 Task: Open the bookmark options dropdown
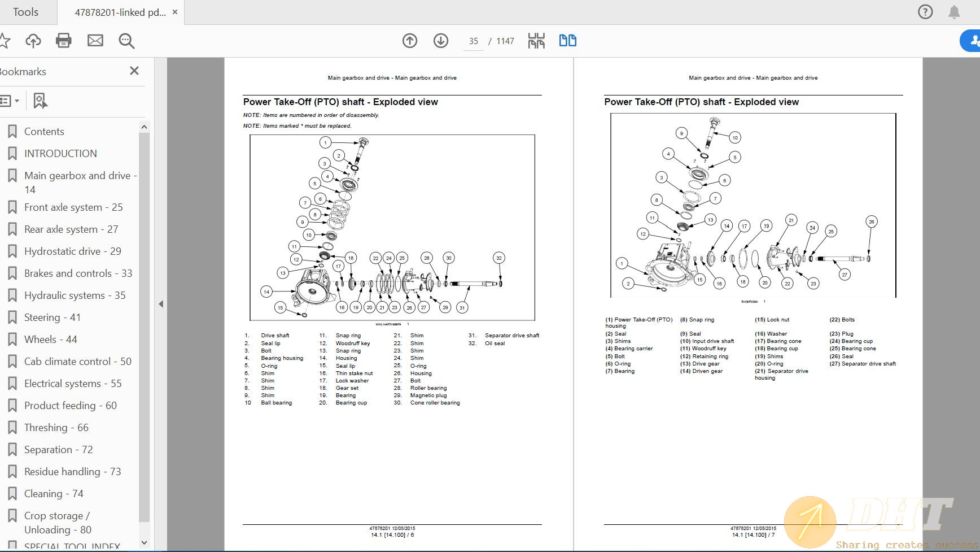tap(10, 101)
